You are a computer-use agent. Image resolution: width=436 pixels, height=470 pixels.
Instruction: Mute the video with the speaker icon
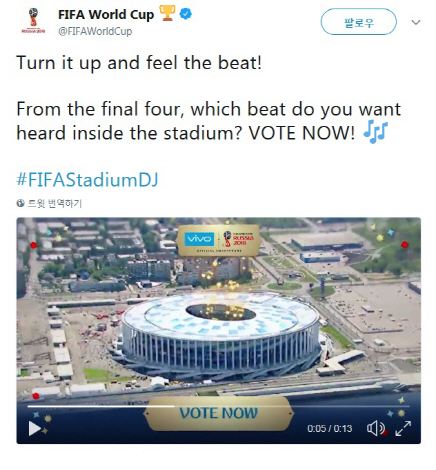(x=376, y=428)
